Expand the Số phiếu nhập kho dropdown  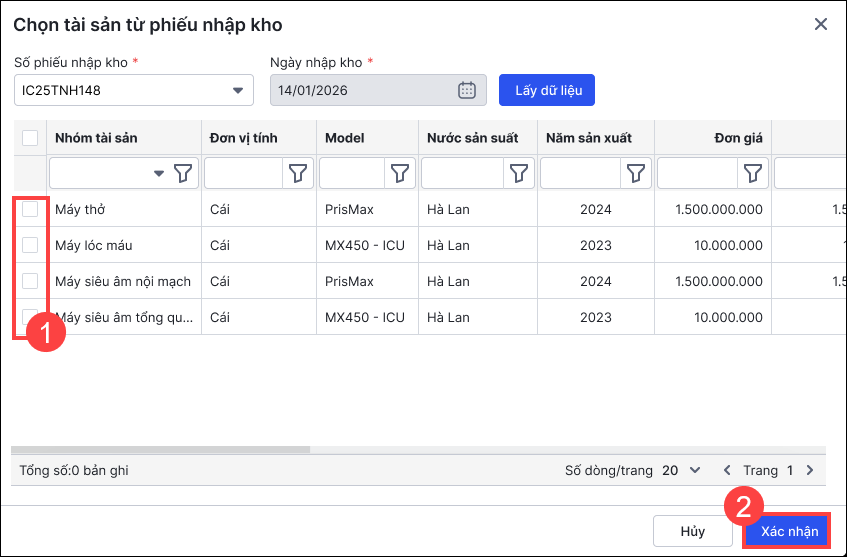(x=238, y=91)
